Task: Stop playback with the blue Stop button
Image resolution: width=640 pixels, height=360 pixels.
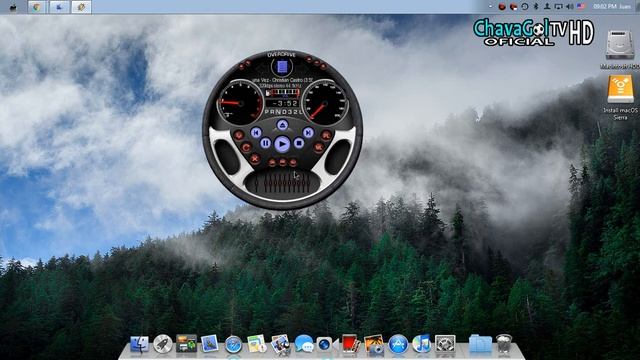Action: point(299,143)
